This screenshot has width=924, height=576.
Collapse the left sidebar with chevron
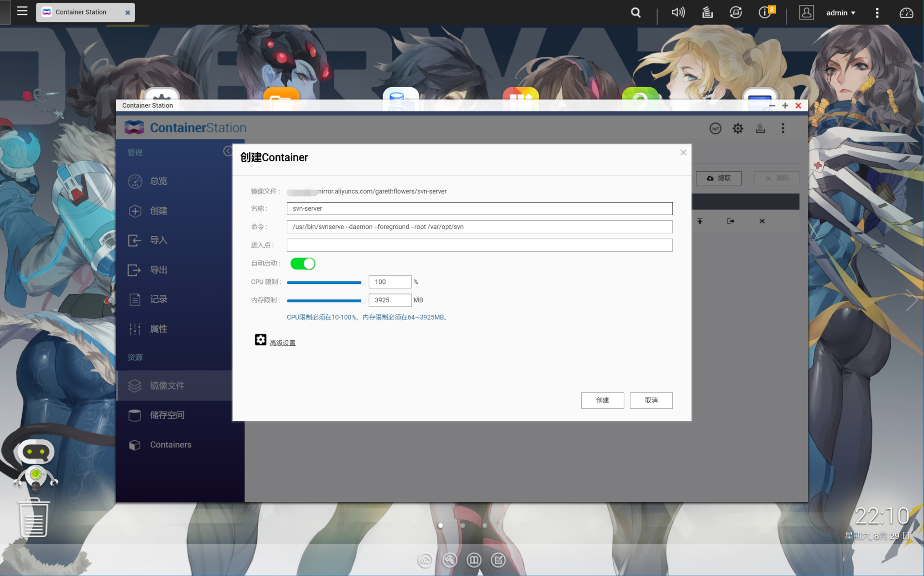[228, 151]
